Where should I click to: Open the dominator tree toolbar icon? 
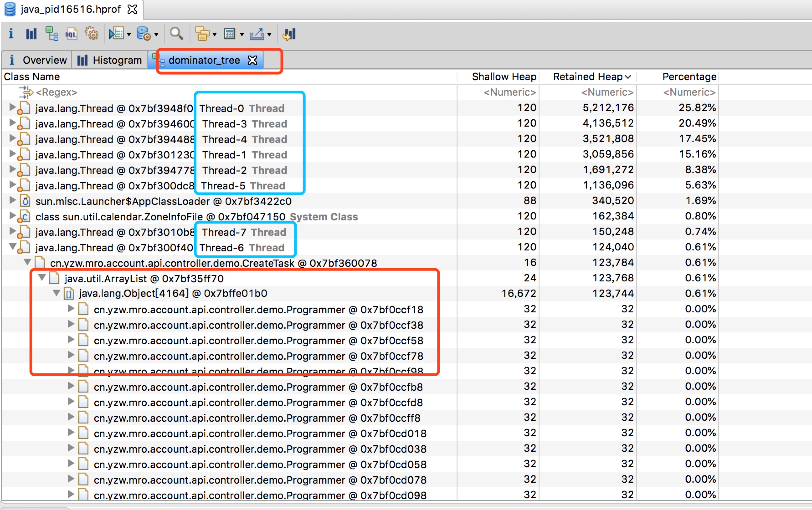click(x=52, y=34)
